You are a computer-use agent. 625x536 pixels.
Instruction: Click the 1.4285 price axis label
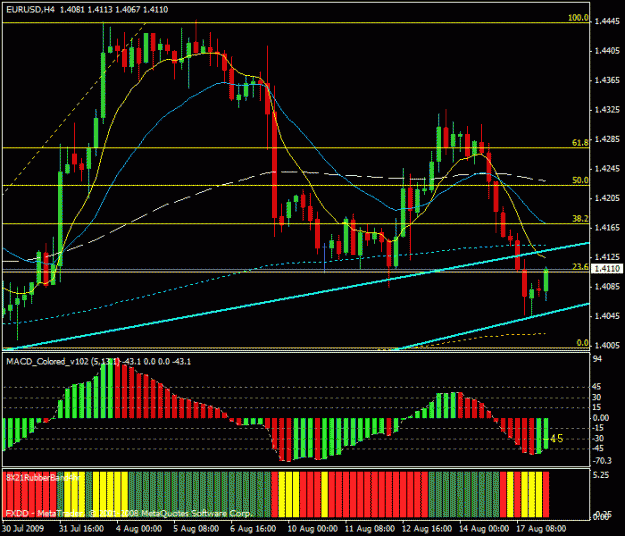pyautogui.click(x=607, y=139)
